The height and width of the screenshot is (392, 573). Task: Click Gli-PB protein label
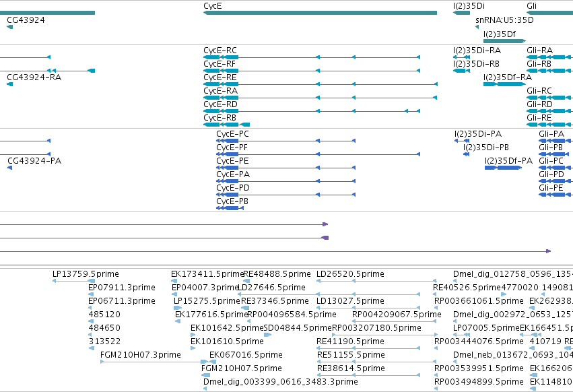(x=551, y=148)
